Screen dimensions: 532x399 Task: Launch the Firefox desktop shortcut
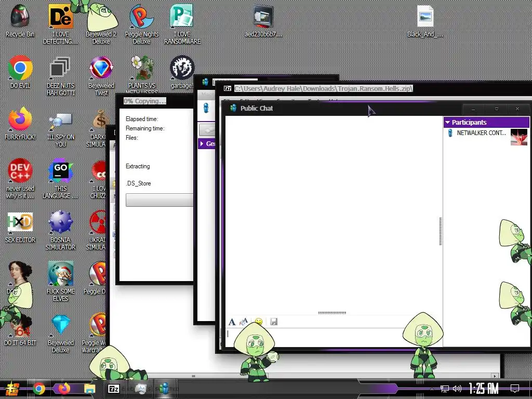pyautogui.click(x=20, y=124)
